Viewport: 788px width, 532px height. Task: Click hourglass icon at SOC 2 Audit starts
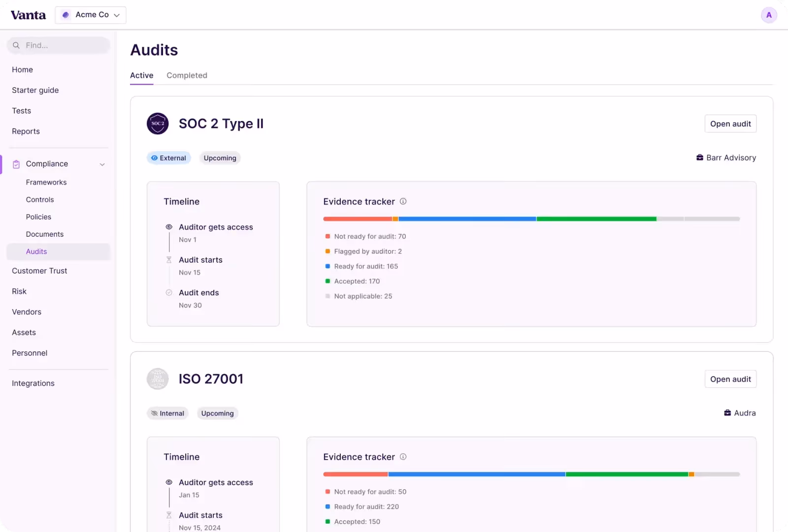click(x=169, y=260)
